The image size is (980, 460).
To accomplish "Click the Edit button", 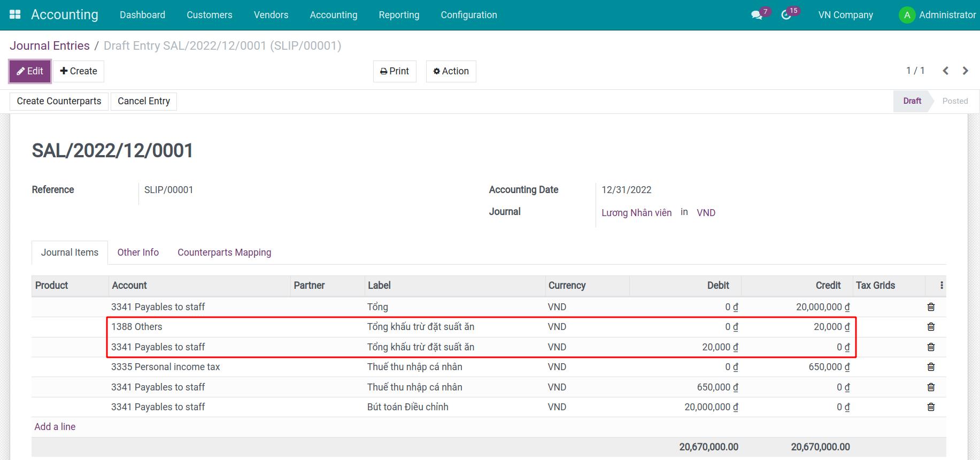I will [30, 71].
